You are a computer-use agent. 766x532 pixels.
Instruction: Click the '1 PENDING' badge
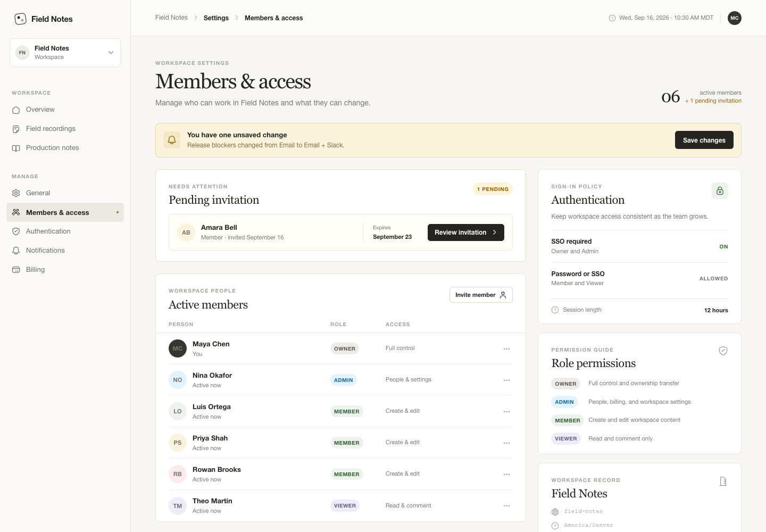(493, 189)
